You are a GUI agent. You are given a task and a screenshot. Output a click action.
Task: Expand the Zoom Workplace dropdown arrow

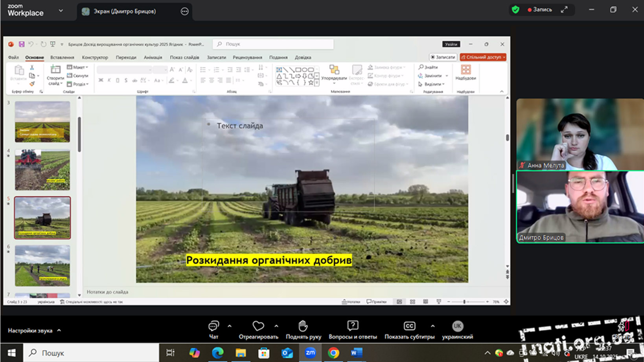61,11
